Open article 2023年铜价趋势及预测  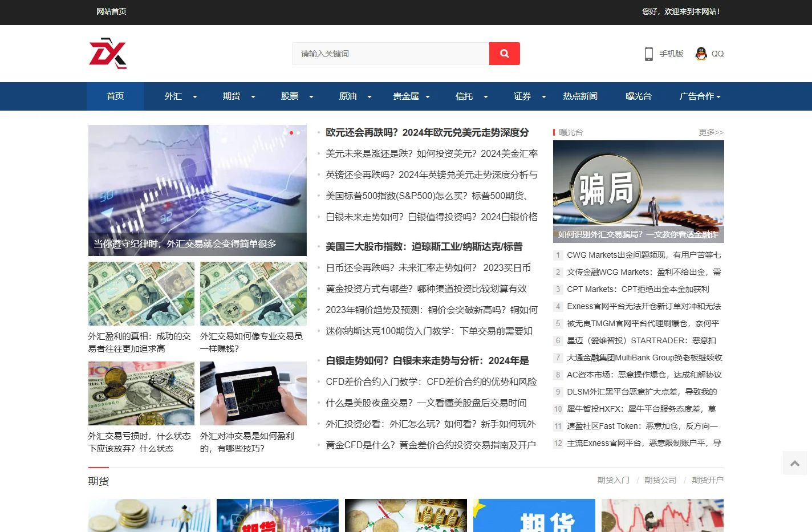432,310
